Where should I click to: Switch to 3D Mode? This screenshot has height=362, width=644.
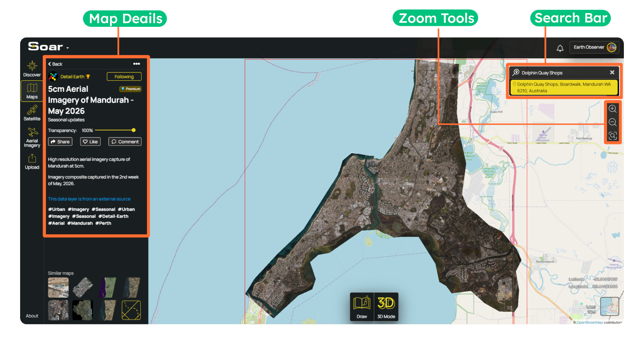click(x=386, y=307)
